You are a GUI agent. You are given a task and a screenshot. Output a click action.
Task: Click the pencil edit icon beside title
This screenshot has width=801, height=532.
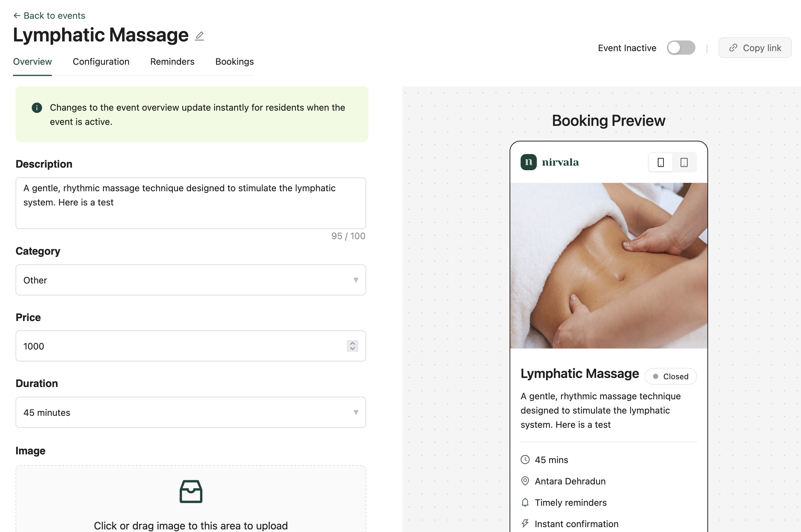(199, 36)
